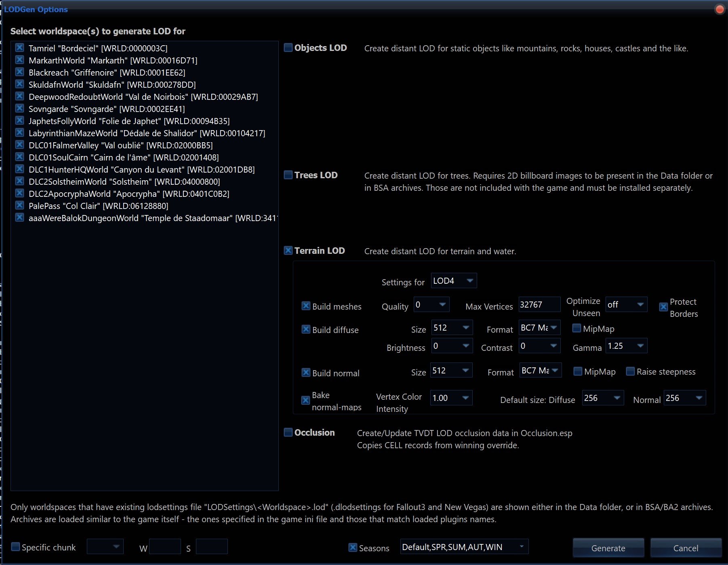728x565 pixels.
Task: Open the Specific chunk size dropdown
Action: coord(105,546)
